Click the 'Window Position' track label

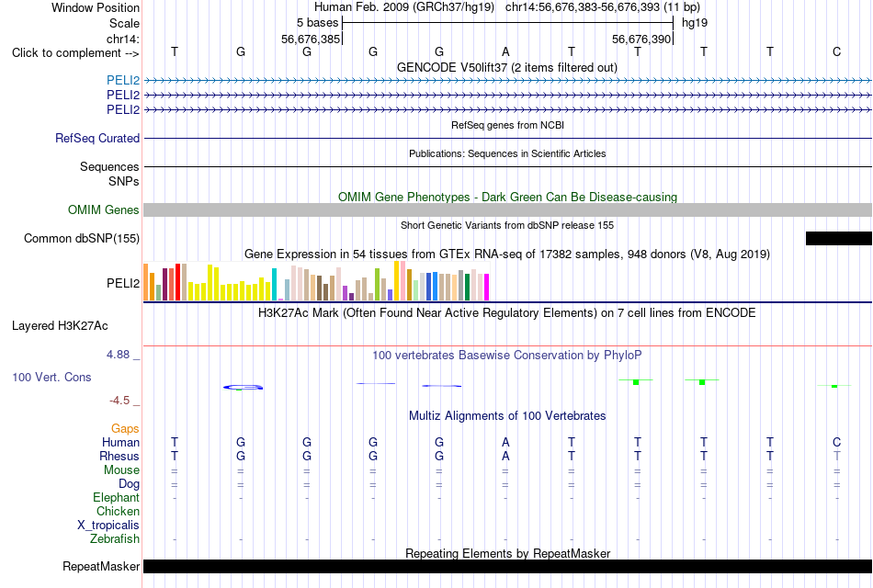96,7
